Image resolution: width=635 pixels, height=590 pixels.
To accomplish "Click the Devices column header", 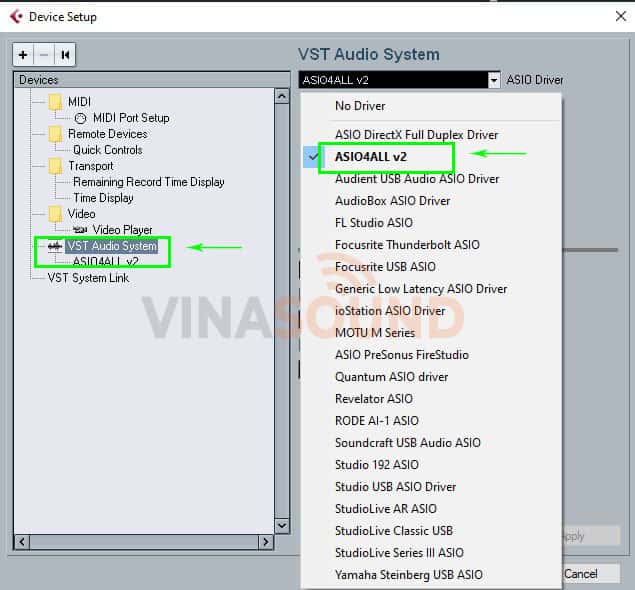I will tap(152, 80).
